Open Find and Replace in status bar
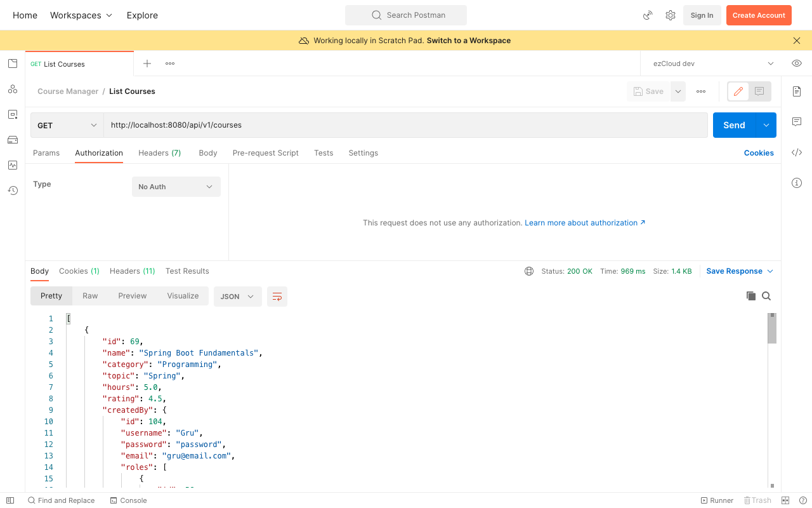 pyautogui.click(x=61, y=500)
